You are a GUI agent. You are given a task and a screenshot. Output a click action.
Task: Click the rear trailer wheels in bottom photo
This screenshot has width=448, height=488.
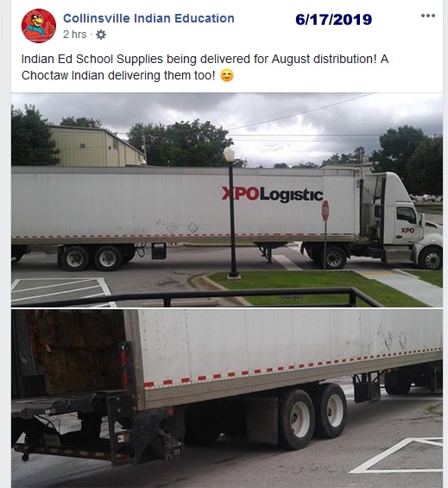[313, 415]
